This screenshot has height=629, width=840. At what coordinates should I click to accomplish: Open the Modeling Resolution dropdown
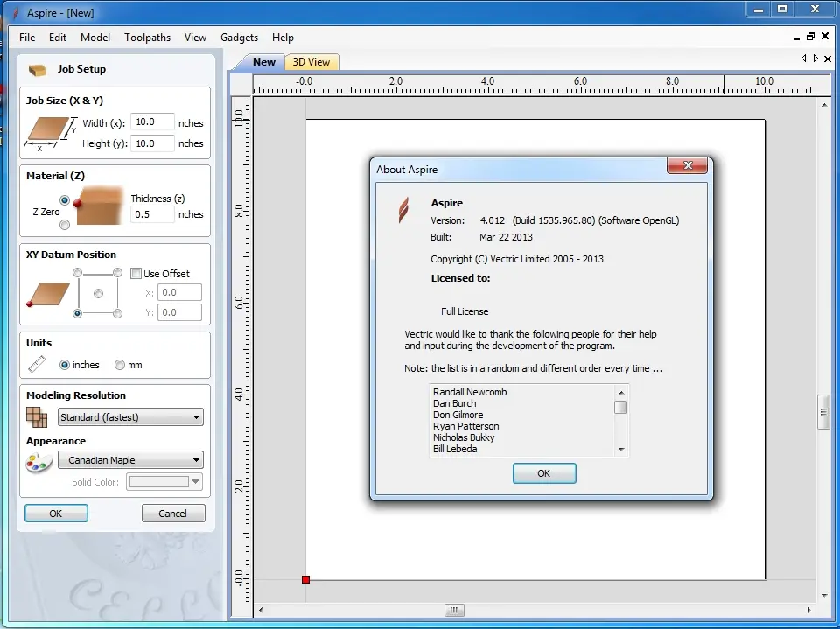click(130, 416)
